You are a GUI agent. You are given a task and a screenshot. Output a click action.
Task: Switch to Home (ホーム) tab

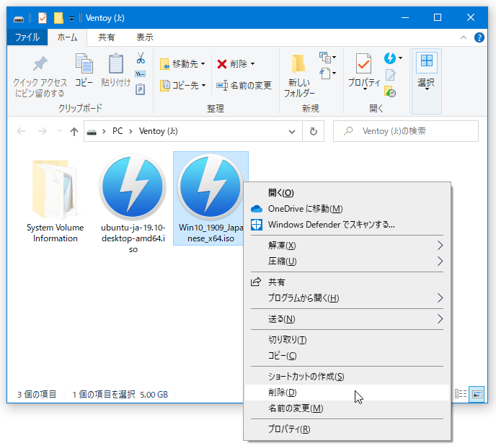click(x=67, y=37)
